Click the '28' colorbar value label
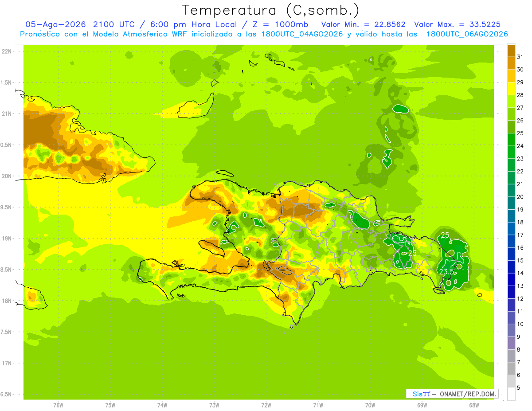532x411 pixels. click(520, 95)
